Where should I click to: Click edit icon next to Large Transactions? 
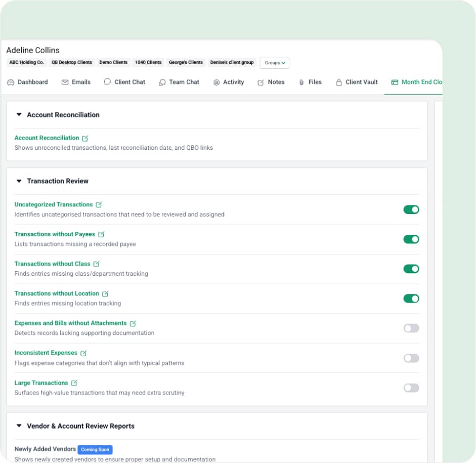click(74, 383)
